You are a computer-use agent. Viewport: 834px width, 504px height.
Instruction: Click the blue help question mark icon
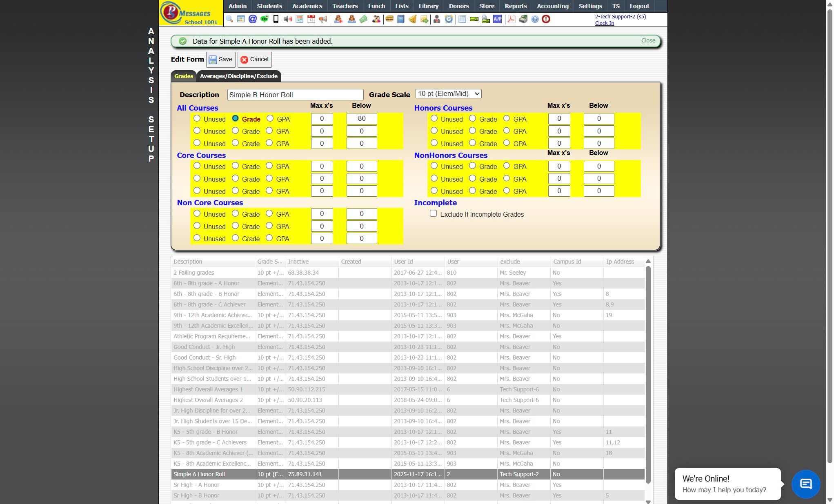coord(534,19)
